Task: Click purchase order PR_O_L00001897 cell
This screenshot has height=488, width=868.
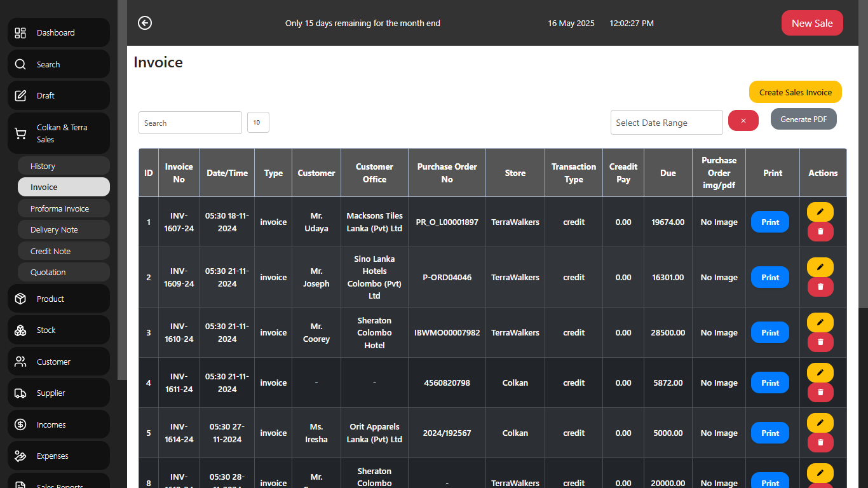Action: [447, 222]
